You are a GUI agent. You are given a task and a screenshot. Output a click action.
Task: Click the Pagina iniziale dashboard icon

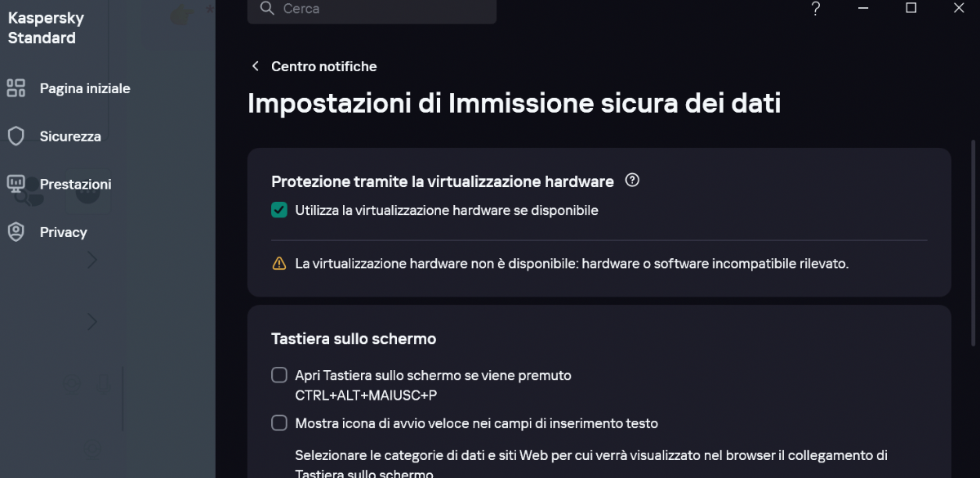(x=16, y=88)
